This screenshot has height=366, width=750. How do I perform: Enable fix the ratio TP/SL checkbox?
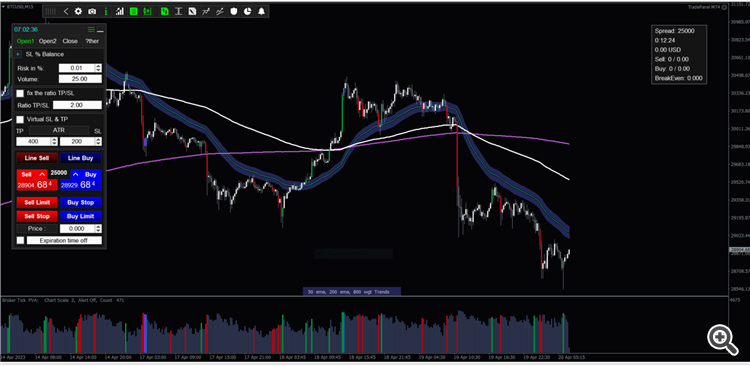20,93
